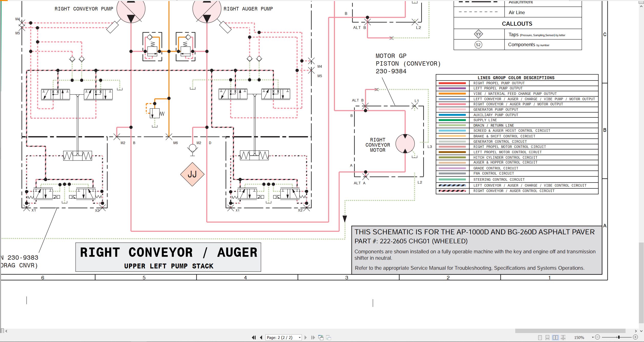
Task: Click 'GENERATOR PUMP OUTPUT' legend entry
Action: [x=496, y=110]
